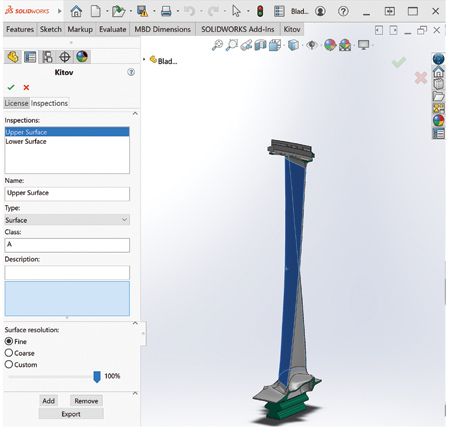The image size is (450, 431).
Task: Open the Kitov panel help icon
Action: pyautogui.click(x=131, y=72)
